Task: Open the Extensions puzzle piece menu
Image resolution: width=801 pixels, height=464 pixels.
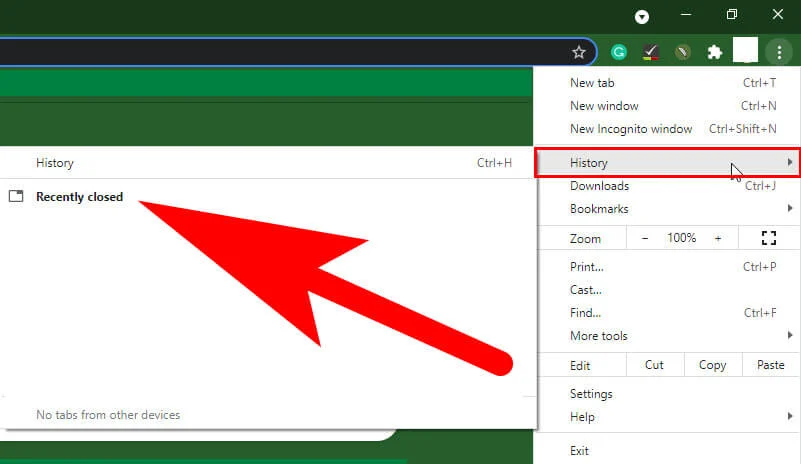Action: coord(714,52)
